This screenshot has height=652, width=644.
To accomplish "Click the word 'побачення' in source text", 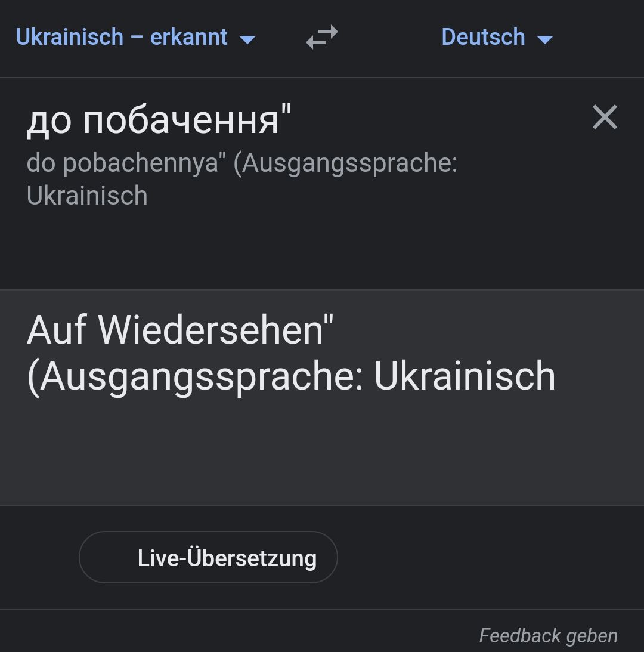I will [x=181, y=120].
